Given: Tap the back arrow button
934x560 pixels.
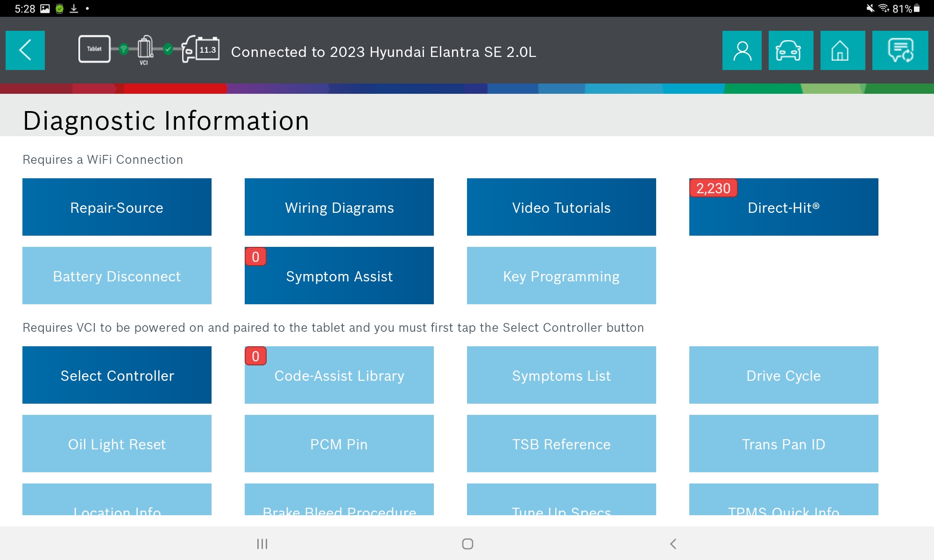Looking at the screenshot, I should [x=25, y=50].
